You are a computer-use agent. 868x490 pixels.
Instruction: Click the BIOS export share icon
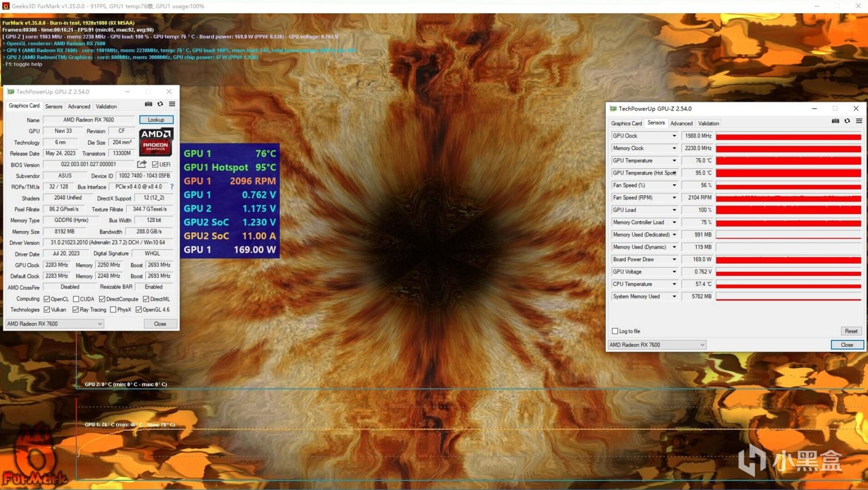click(x=142, y=164)
